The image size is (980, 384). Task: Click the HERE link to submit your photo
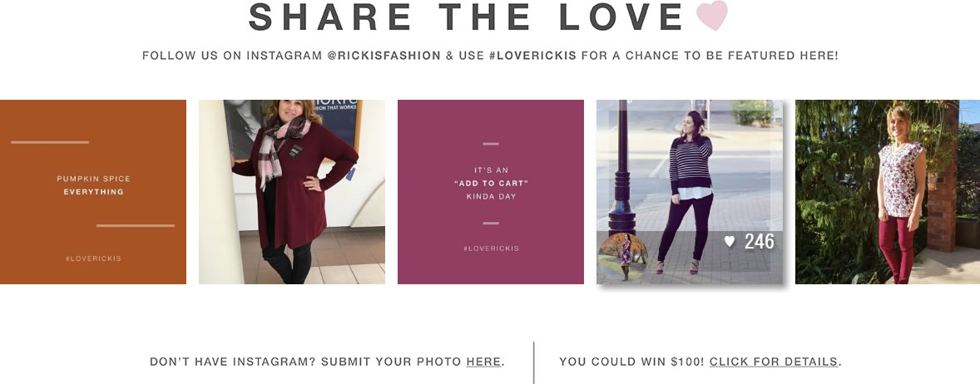[483, 362]
